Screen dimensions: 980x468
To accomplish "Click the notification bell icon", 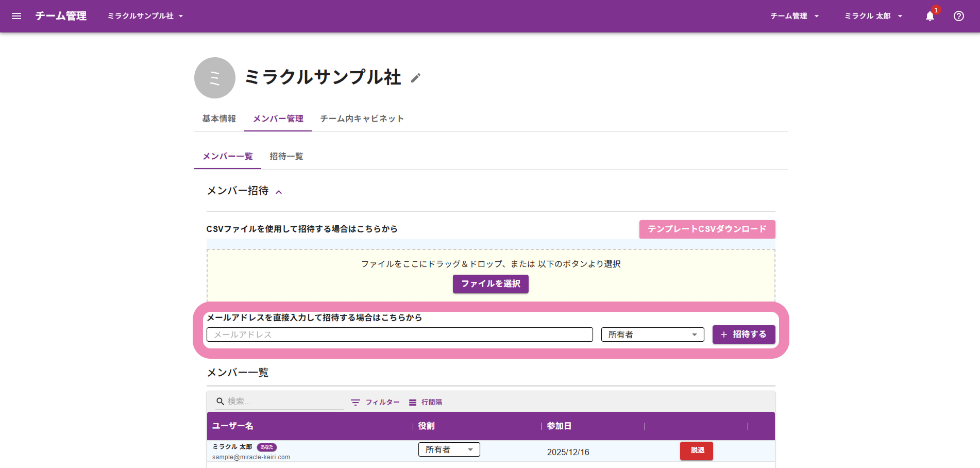I will [x=930, y=16].
